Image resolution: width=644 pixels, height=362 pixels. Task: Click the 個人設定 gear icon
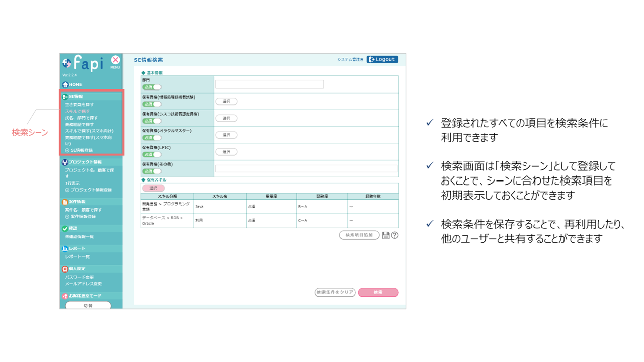65,269
